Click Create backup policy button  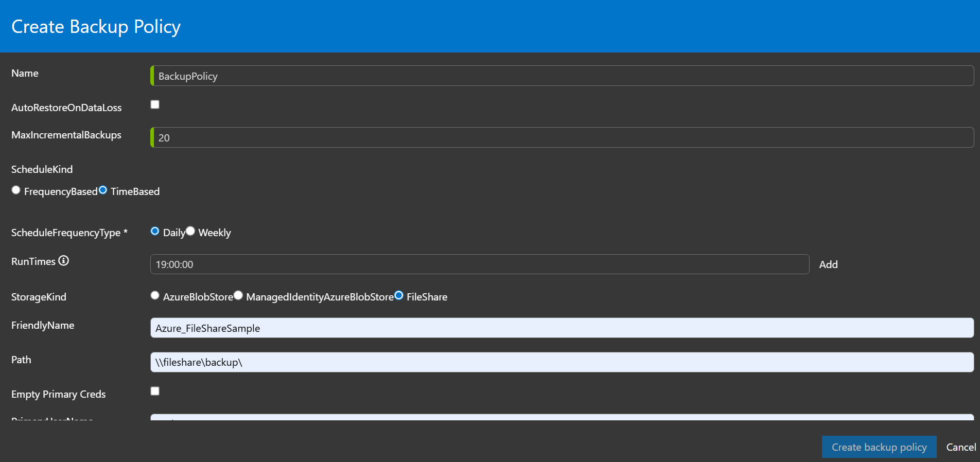coord(879,447)
